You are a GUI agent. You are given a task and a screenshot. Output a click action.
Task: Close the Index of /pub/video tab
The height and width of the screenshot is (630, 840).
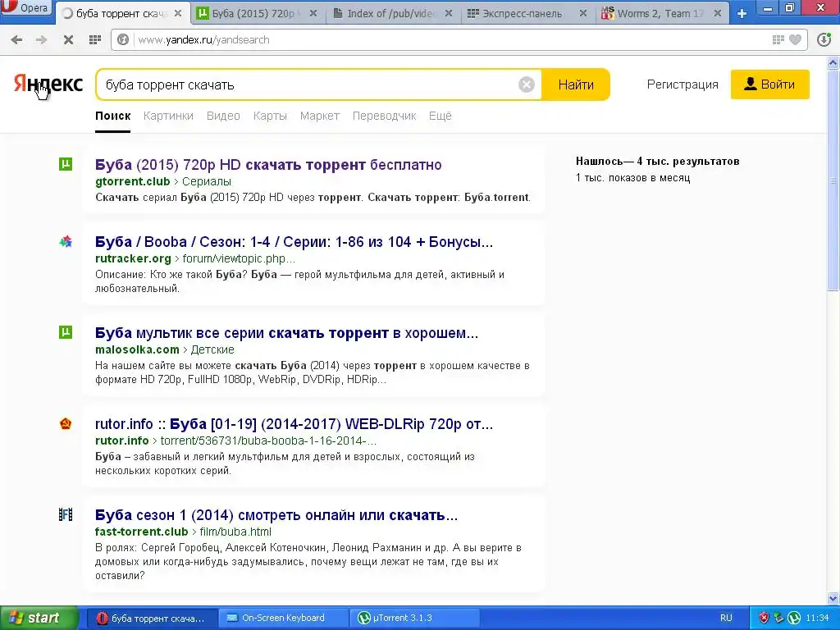(449, 13)
